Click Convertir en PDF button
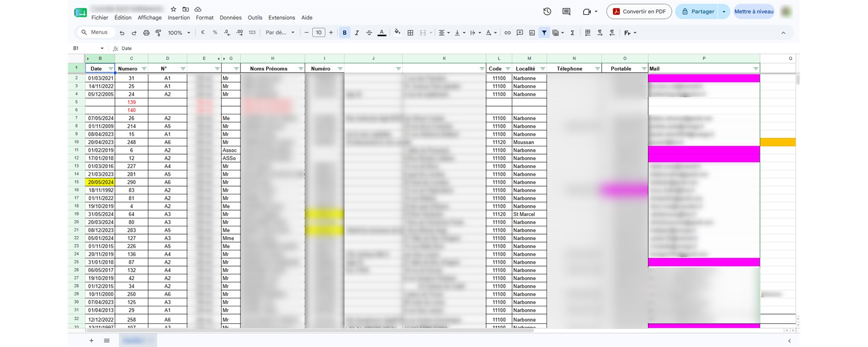Screen dimensions: 868x347 point(639,12)
